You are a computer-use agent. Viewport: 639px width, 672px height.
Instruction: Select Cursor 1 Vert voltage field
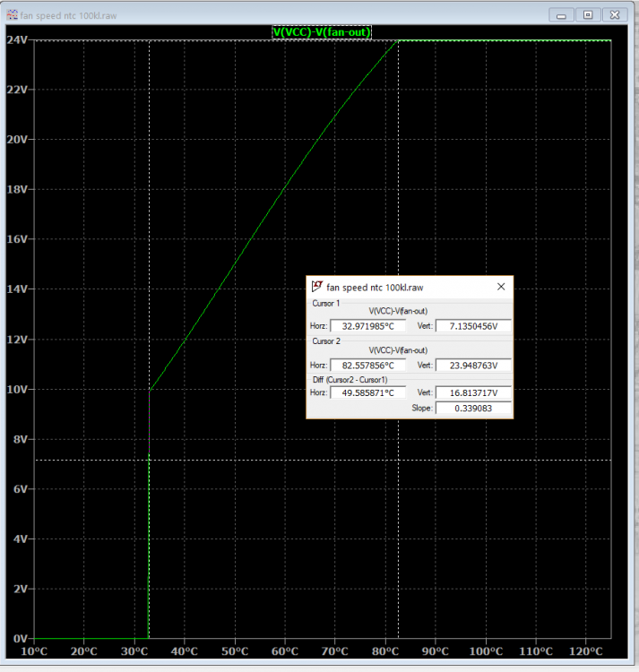point(473,326)
